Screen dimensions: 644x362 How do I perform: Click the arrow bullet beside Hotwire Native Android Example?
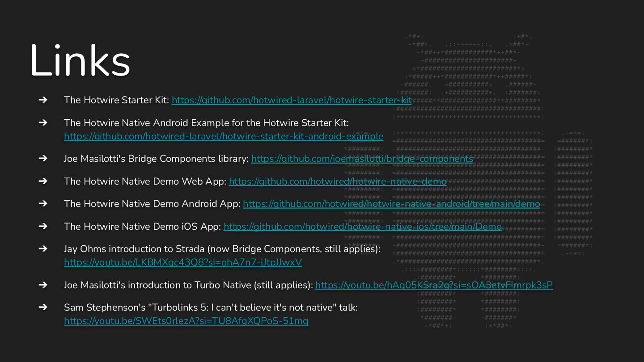(43, 122)
